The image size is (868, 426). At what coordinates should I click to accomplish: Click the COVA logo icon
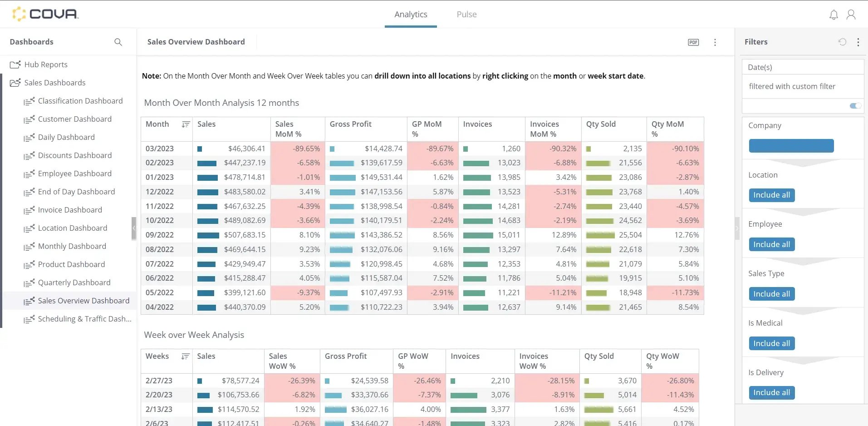point(19,14)
